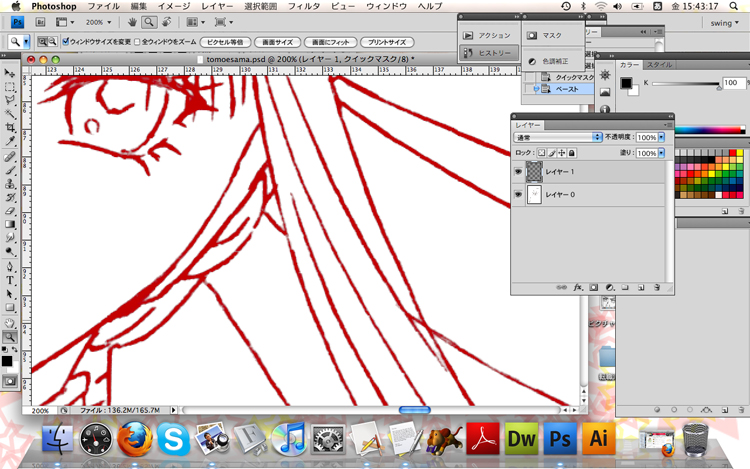Swap foreground and background colors
The image size is (750, 469).
14,350
